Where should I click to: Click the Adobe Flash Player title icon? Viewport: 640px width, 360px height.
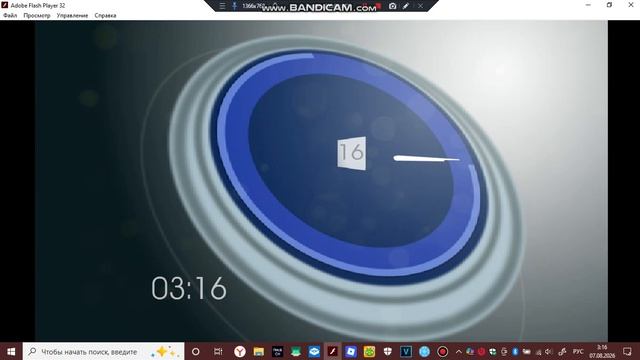[x=4, y=5]
